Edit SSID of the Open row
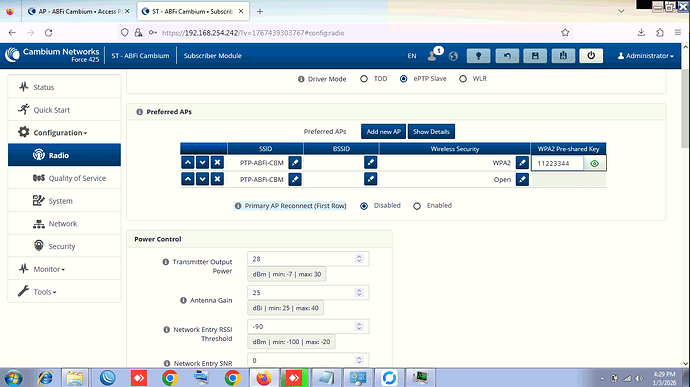Screen dimensions: 690x387 (x=295, y=179)
